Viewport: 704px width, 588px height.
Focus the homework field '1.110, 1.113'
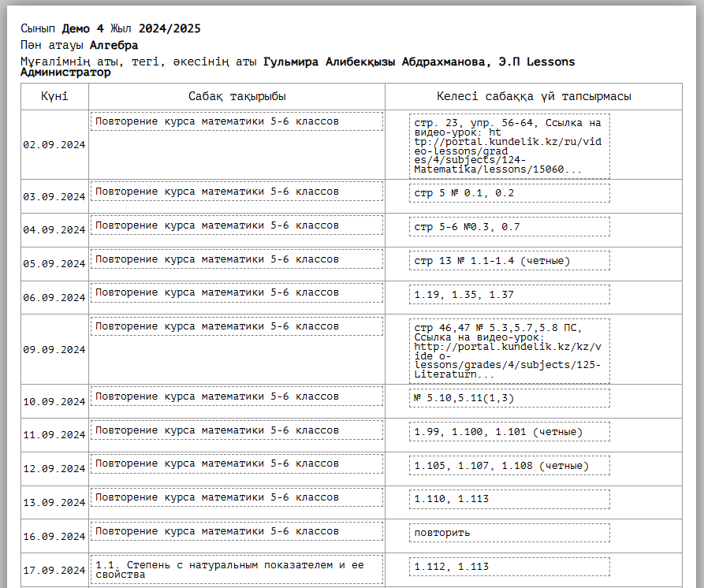tap(509, 499)
